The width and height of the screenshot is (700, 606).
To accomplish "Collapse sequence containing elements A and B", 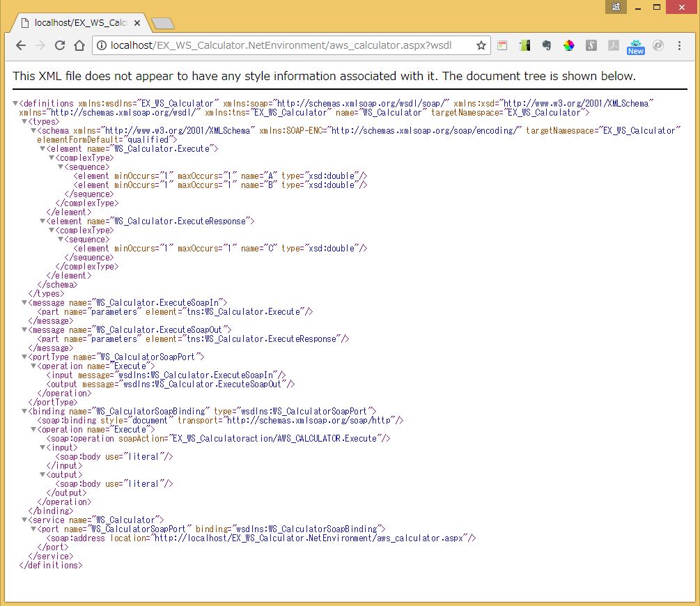I will pyautogui.click(x=61, y=166).
